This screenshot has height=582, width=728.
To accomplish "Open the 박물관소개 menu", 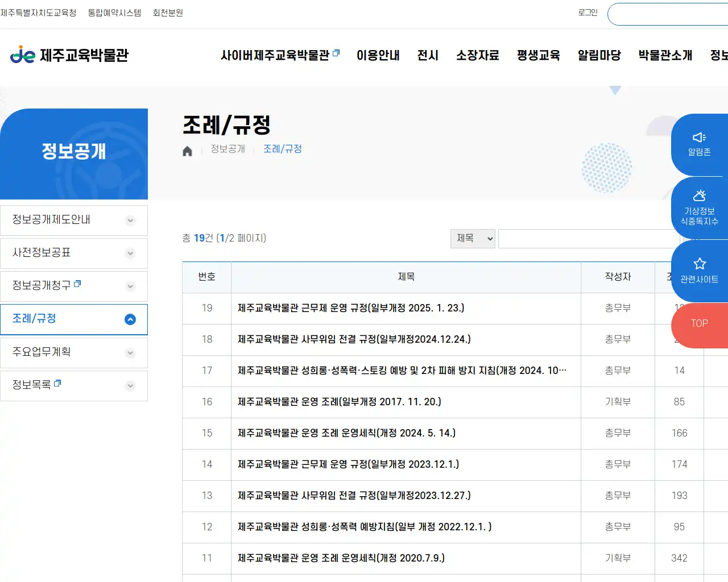I will click(665, 55).
